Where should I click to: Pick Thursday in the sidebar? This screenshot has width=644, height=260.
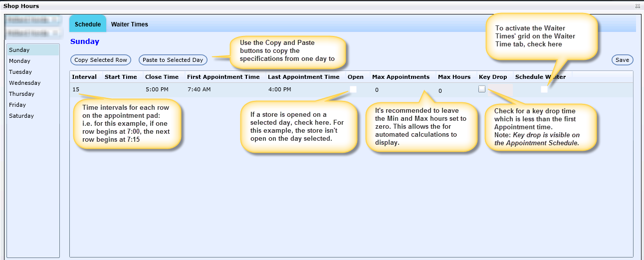22,94
